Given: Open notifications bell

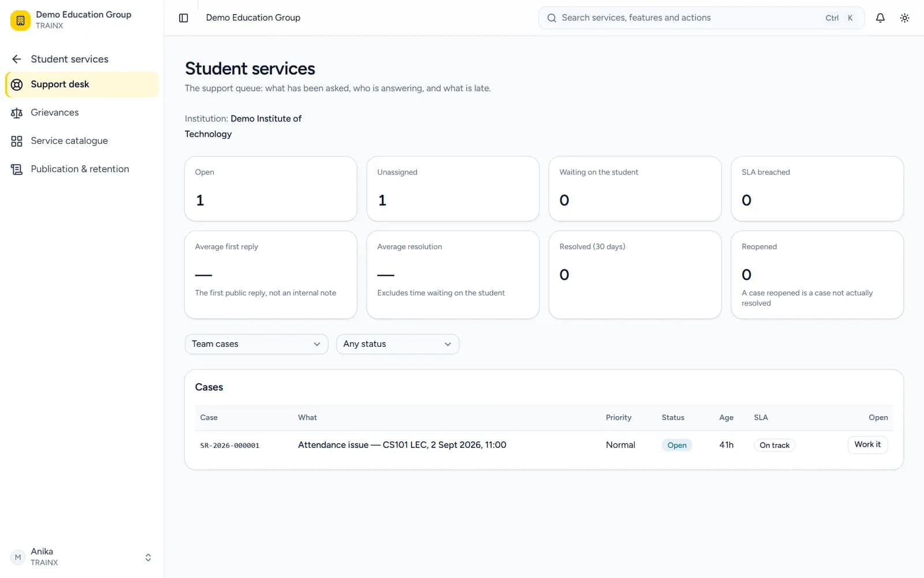Looking at the screenshot, I should tap(880, 18).
